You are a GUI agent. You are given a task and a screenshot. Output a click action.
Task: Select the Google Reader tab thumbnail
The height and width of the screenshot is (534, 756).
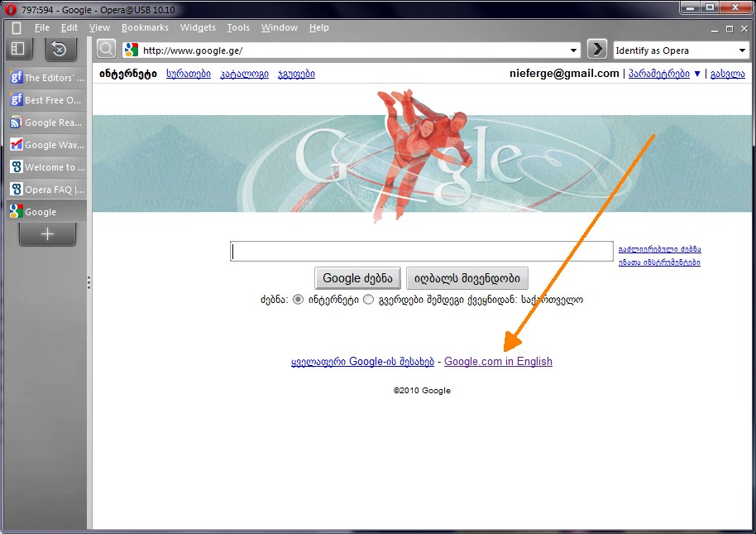(x=47, y=123)
